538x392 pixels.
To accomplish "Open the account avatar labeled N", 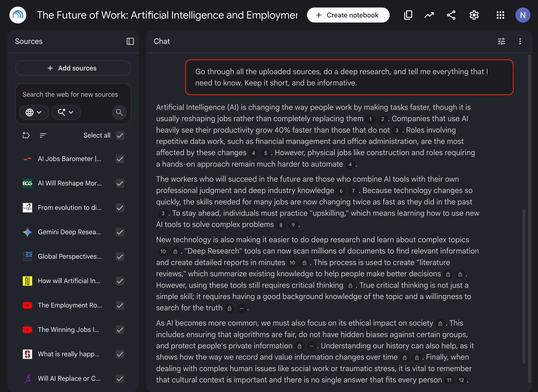I will (523, 15).
